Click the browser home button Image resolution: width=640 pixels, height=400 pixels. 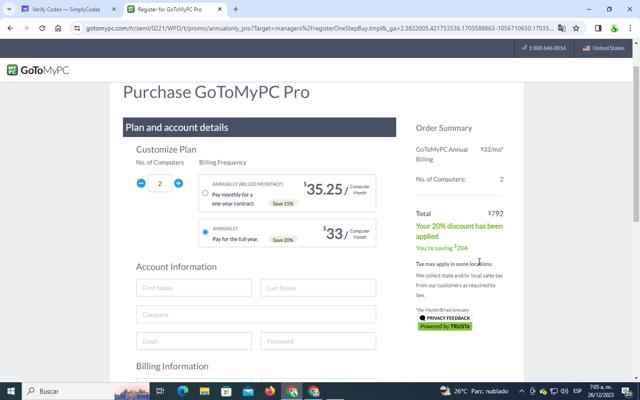[58, 28]
